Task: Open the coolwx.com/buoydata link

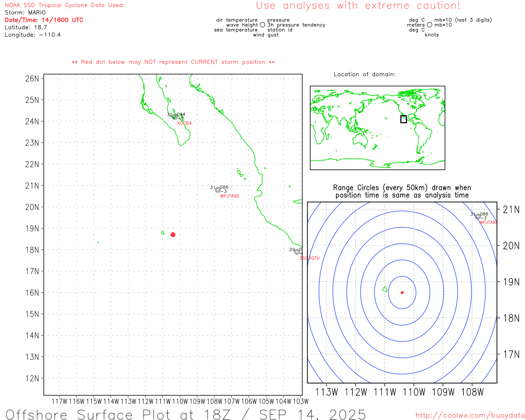Action: (470, 415)
